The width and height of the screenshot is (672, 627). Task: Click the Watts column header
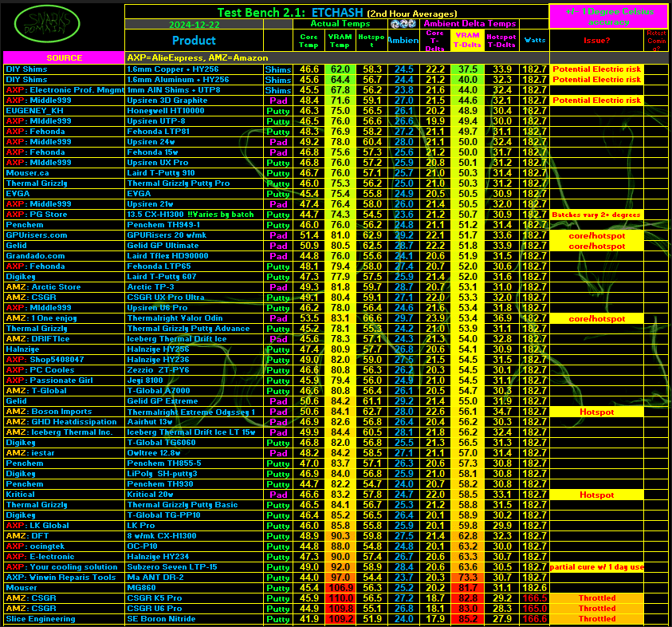point(534,41)
